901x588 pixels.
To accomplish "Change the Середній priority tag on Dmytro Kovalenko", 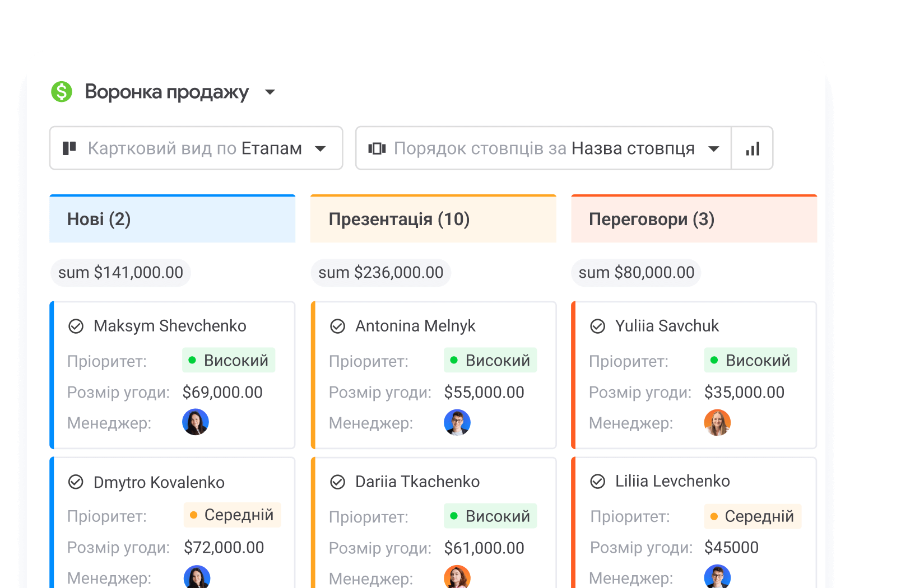I will click(x=233, y=515).
